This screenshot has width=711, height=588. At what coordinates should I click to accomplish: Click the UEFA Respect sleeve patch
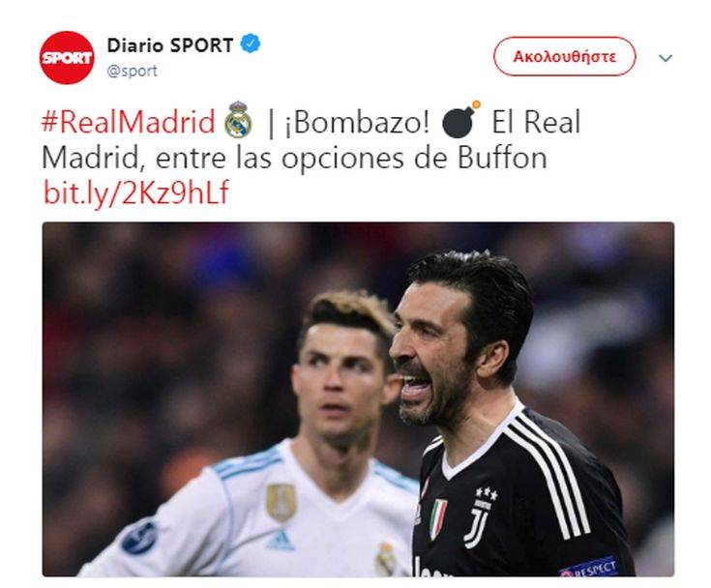pyautogui.click(x=589, y=568)
